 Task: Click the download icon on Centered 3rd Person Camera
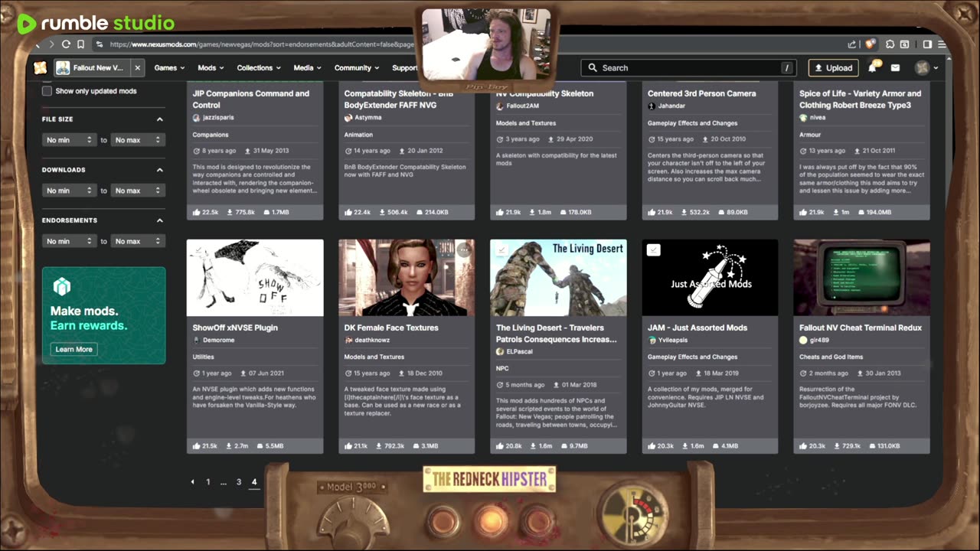tap(684, 211)
